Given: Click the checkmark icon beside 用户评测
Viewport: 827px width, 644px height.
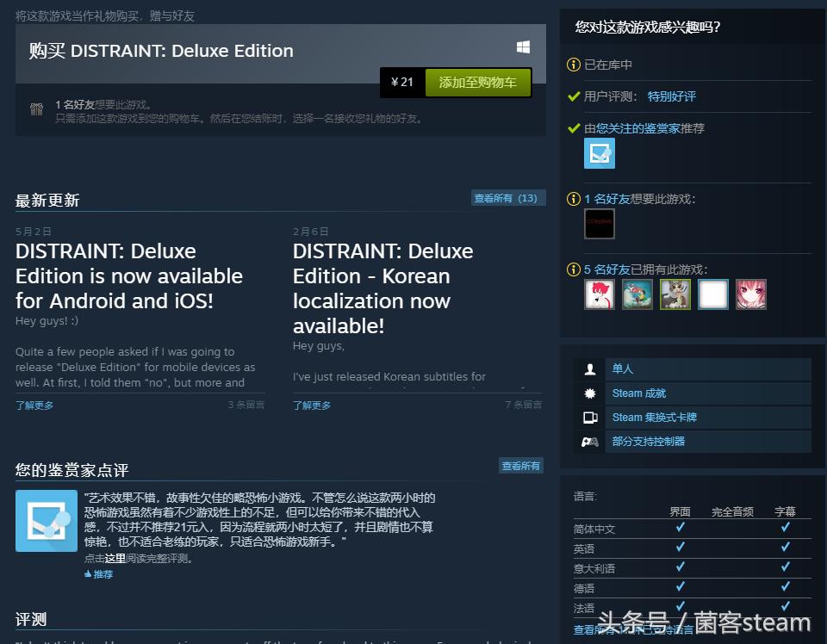Looking at the screenshot, I should click(574, 96).
